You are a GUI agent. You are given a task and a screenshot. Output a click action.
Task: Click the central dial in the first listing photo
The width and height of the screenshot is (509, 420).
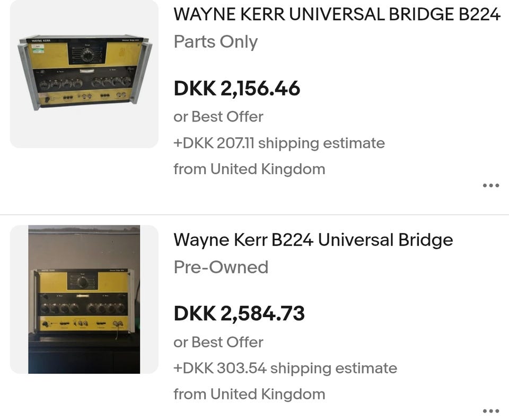87,55
